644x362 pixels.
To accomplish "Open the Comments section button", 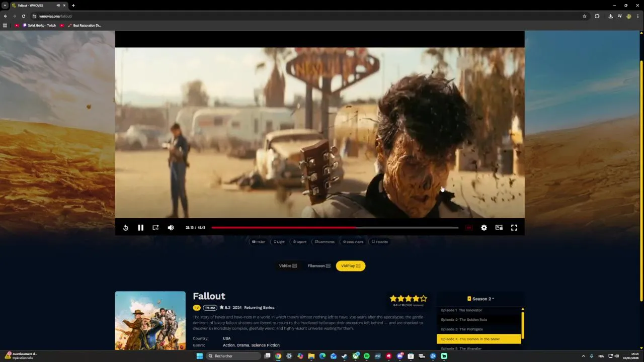I will (x=325, y=242).
